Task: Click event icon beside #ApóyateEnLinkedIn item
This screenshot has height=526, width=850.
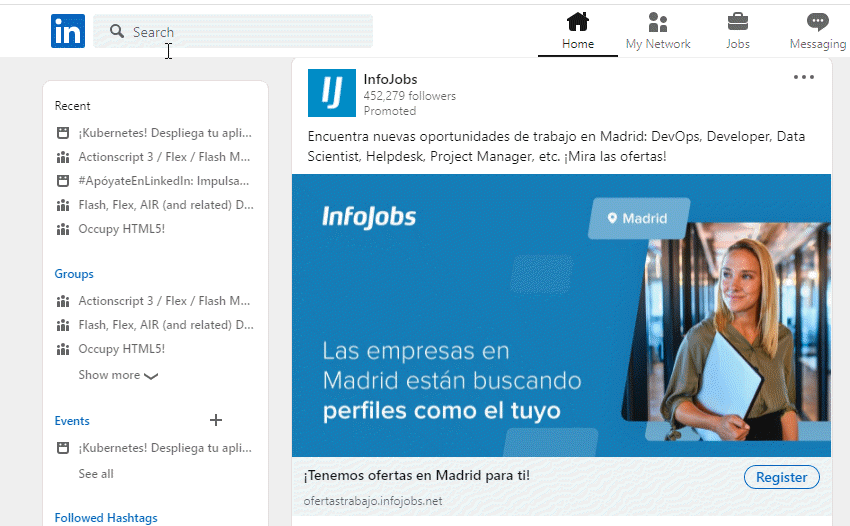Action: point(63,181)
